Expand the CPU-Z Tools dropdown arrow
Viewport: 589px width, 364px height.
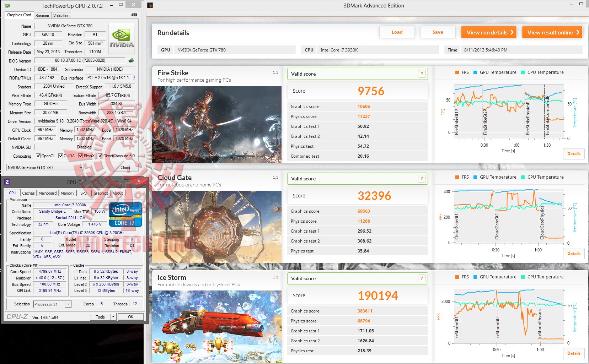[113, 317]
